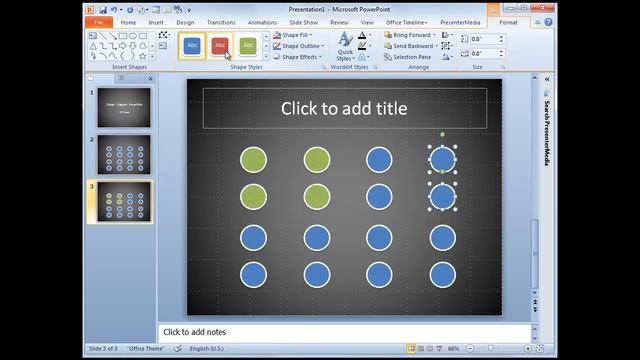Click the 'Click to add notes' area
The height and width of the screenshot is (360, 640).
[x=344, y=332]
